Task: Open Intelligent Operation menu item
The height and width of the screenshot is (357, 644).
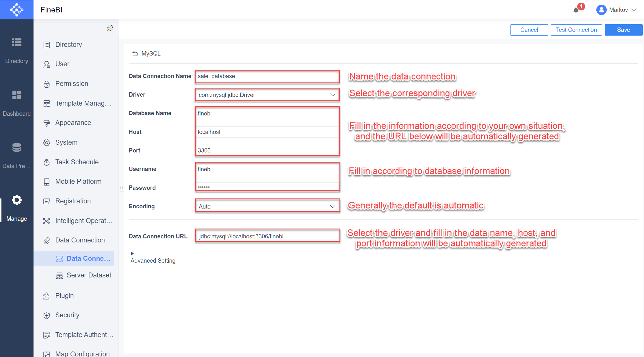Action: tap(76, 221)
